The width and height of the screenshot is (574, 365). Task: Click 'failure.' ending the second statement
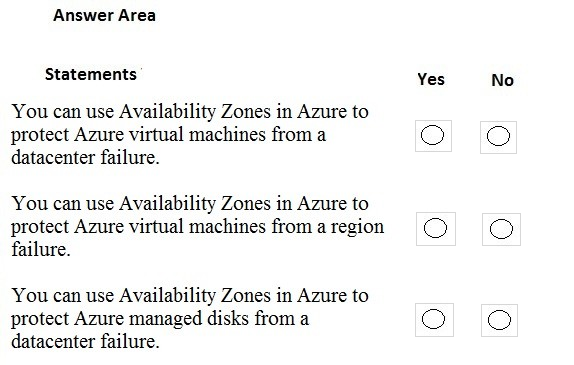[x=41, y=250]
